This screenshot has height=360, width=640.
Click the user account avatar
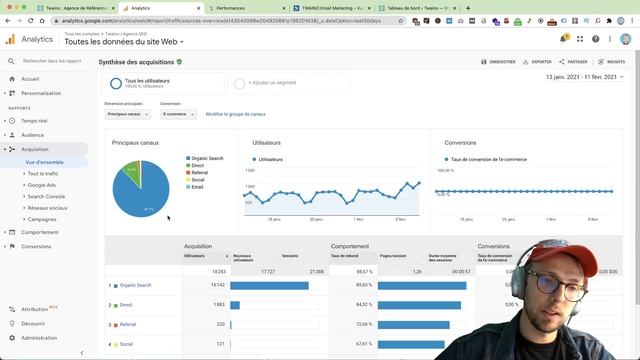tap(625, 39)
